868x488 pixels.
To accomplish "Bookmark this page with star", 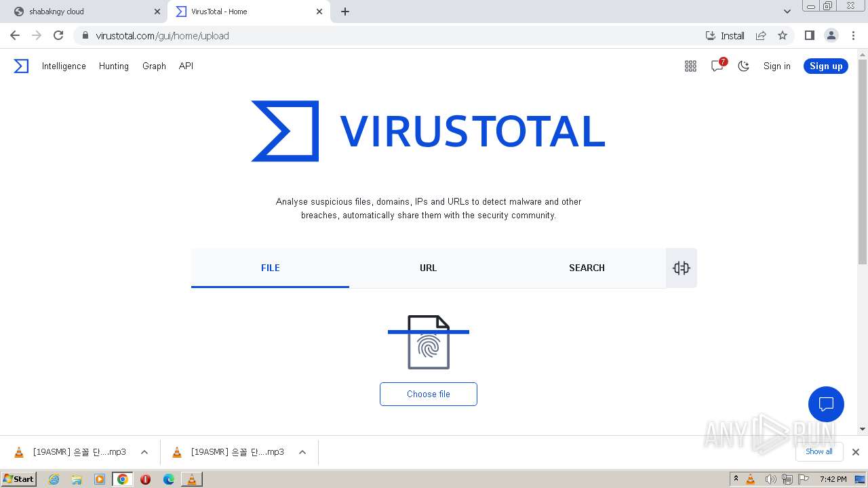I will 783,35.
